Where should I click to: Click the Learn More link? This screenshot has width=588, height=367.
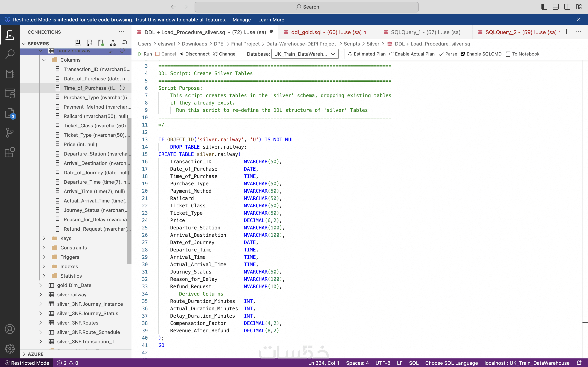(x=271, y=20)
